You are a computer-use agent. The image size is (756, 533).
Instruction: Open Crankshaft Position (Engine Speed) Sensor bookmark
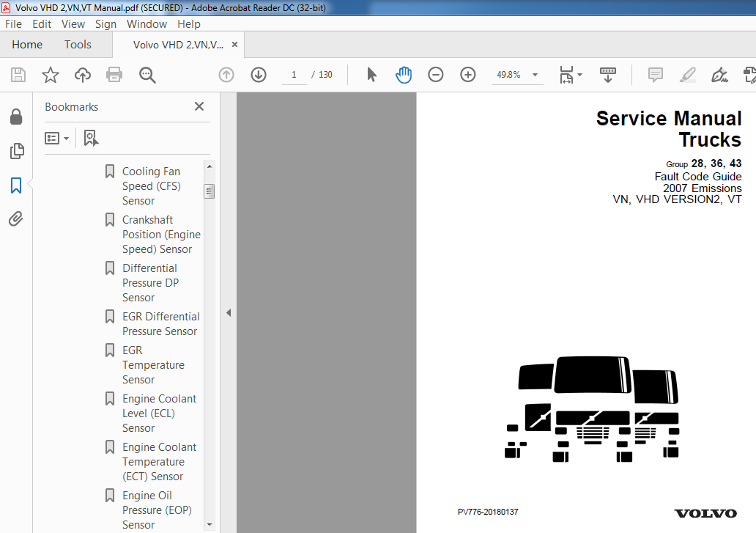pos(161,234)
